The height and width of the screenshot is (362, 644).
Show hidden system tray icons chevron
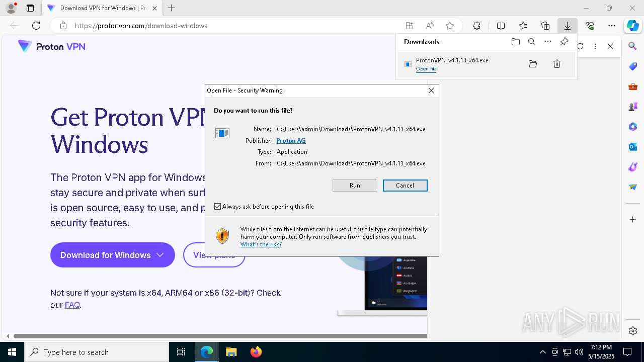(542, 352)
